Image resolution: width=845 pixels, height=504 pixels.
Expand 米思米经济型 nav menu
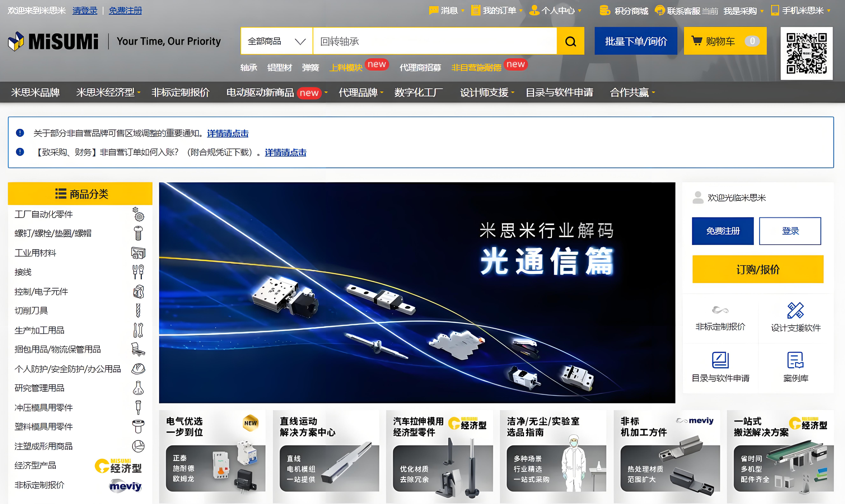(139, 92)
